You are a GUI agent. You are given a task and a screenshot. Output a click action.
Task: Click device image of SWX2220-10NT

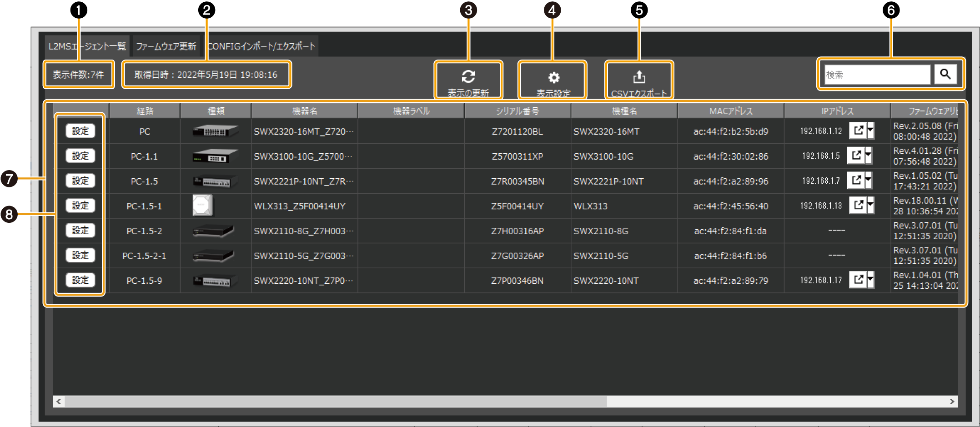(x=215, y=281)
